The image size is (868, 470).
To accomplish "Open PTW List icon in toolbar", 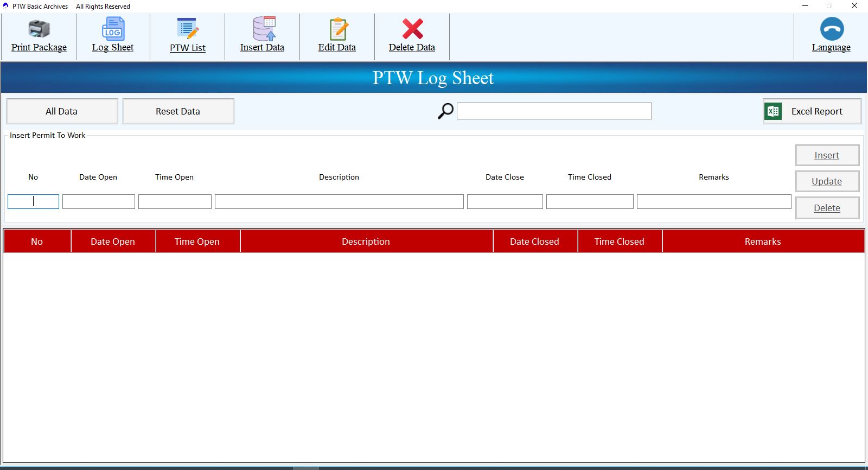I will [188, 28].
